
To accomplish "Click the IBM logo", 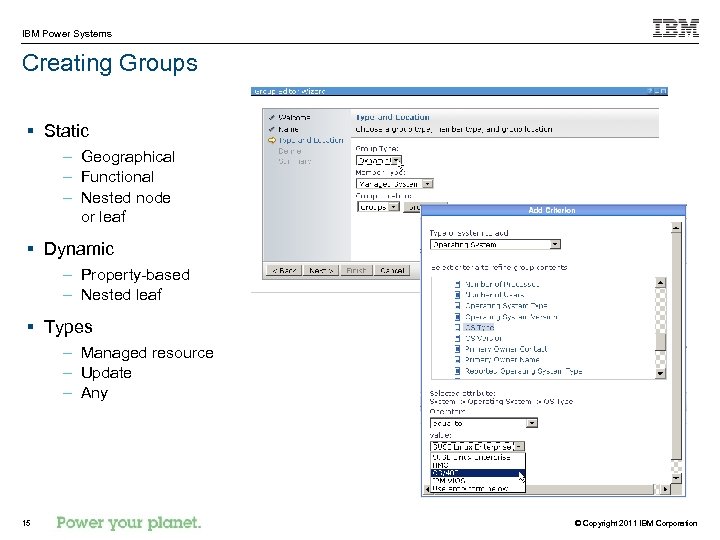I will (x=676, y=28).
